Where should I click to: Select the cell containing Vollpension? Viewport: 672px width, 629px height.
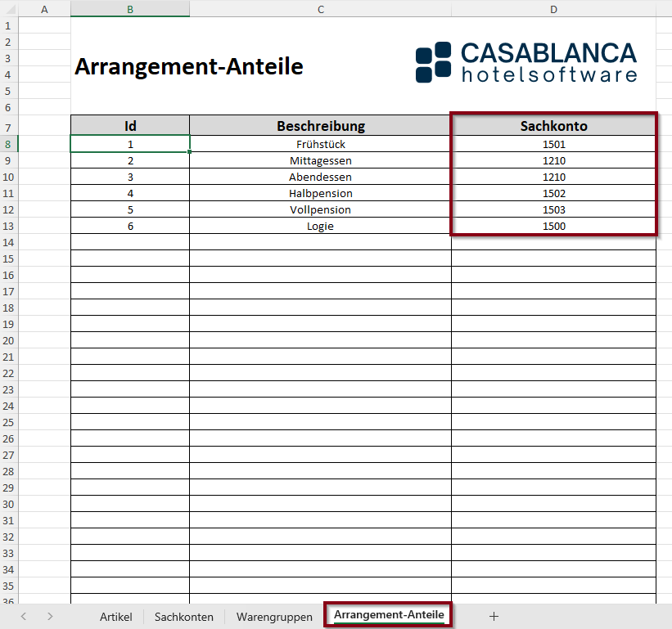click(321, 209)
